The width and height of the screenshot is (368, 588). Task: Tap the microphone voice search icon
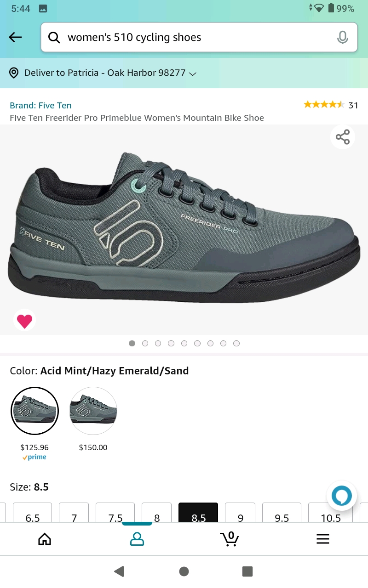(x=342, y=37)
